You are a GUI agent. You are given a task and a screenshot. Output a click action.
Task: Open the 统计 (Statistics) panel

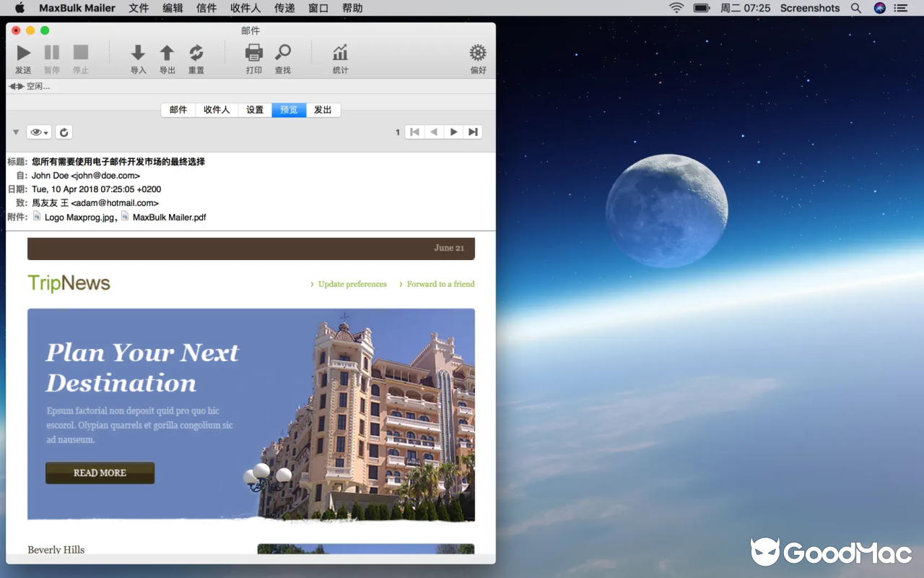pyautogui.click(x=339, y=52)
